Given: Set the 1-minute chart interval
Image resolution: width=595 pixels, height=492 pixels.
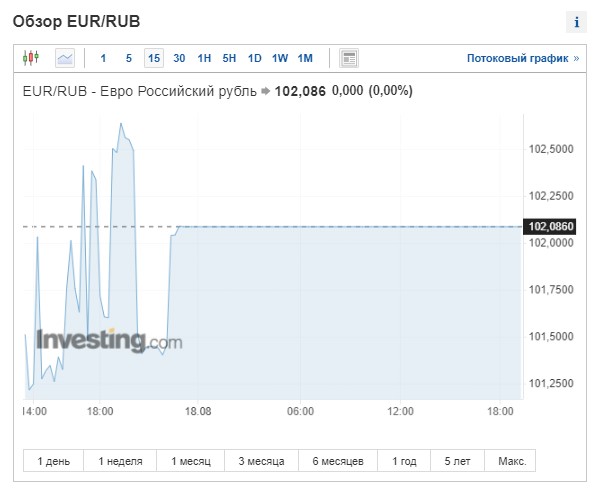Looking at the screenshot, I should point(103,58).
